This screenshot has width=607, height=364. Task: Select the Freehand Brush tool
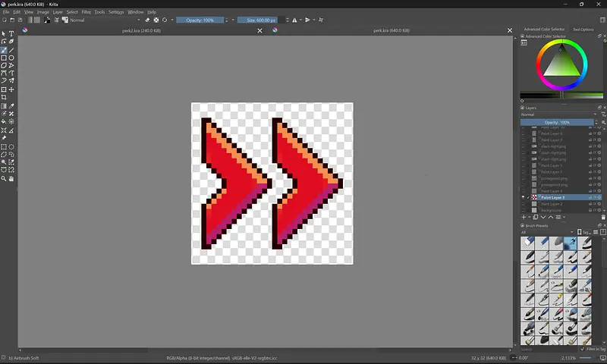[x=4, y=50]
